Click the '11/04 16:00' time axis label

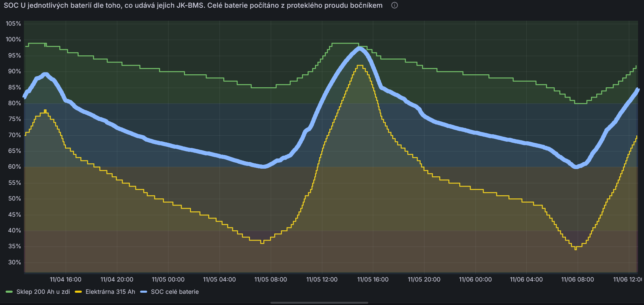point(66,279)
